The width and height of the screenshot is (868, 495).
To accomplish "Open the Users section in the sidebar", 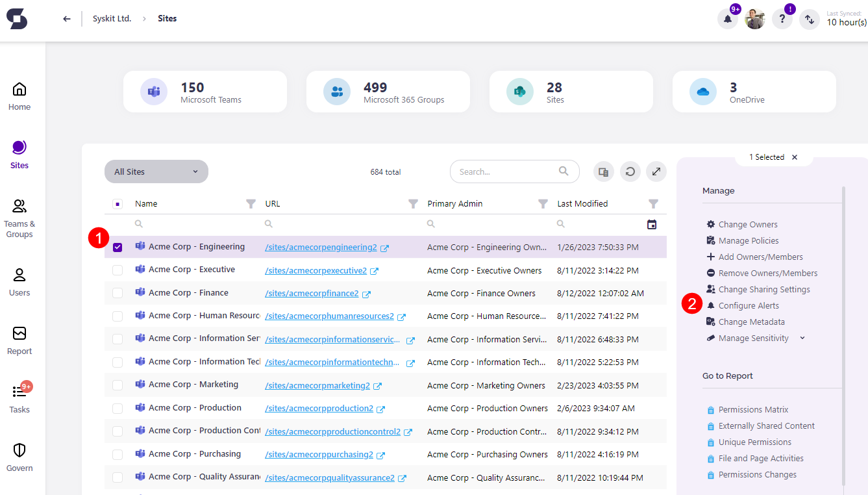I will (19, 284).
